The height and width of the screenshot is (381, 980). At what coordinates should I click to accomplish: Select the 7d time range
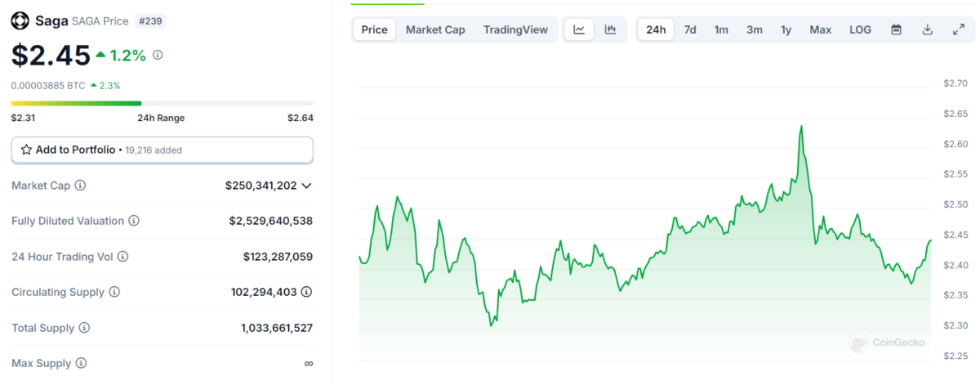[x=690, y=29]
